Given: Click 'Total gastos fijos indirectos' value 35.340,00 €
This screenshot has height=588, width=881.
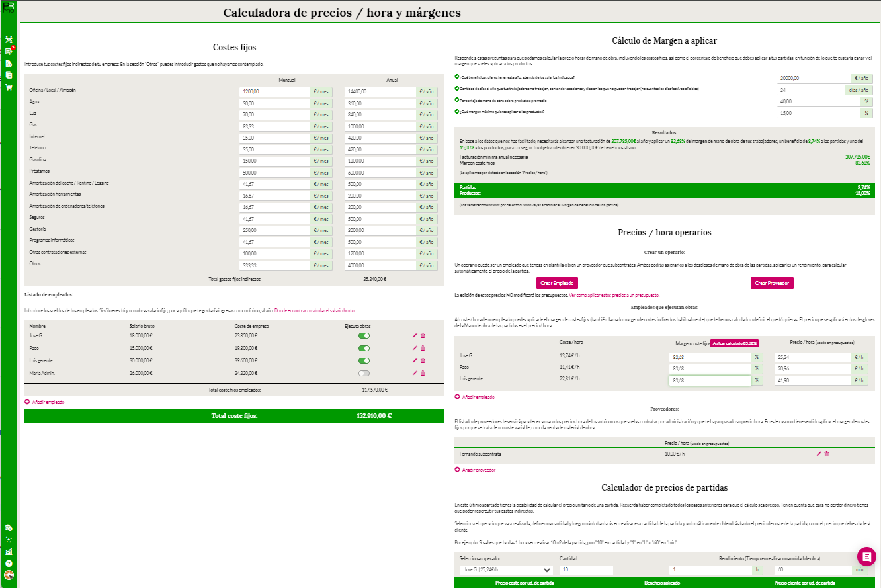Looking at the screenshot, I should coord(374,279).
